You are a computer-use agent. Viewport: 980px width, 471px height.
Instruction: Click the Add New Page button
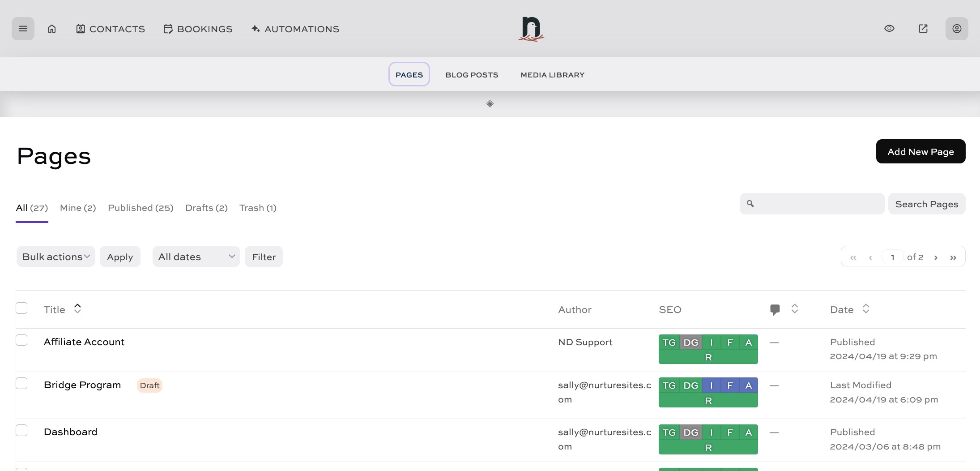pos(920,152)
